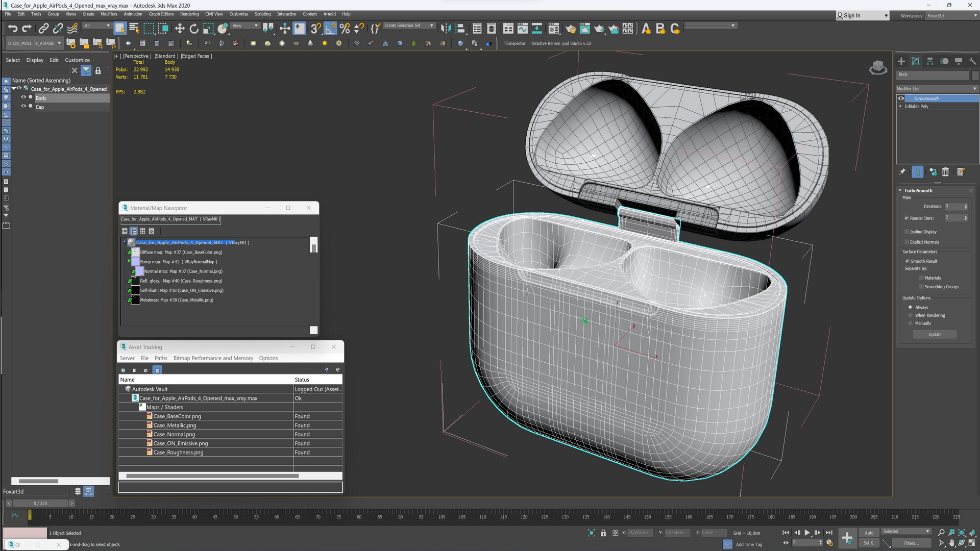Choose the Select and Scale tool
980x551 pixels.
(208, 29)
